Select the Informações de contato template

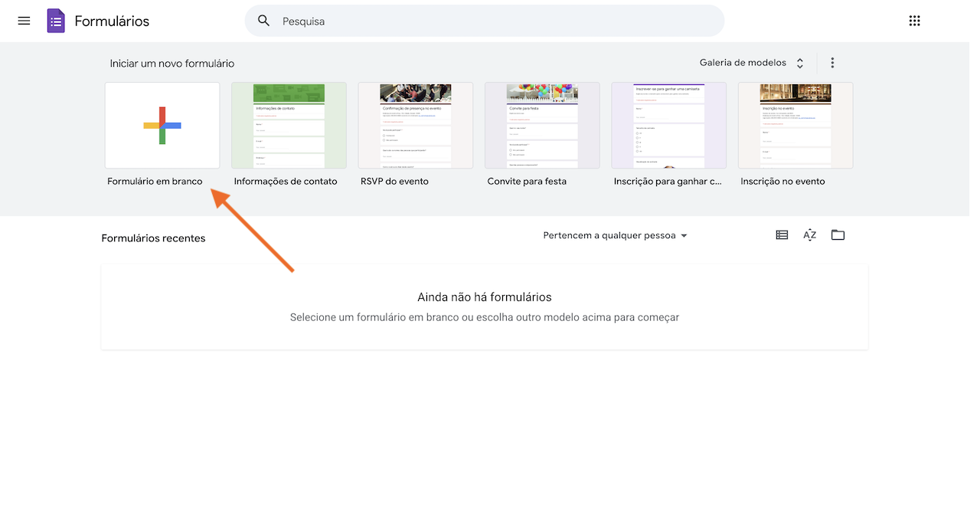click(289, 125)
